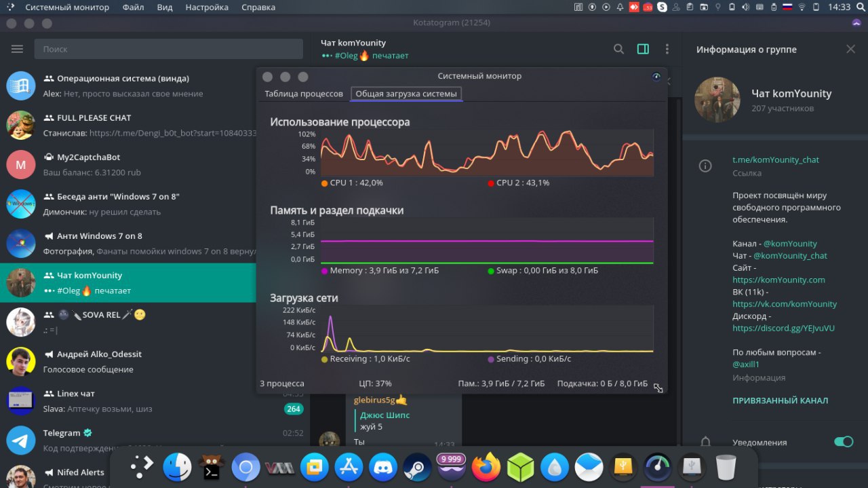Close the group information panel

point(850,49)
